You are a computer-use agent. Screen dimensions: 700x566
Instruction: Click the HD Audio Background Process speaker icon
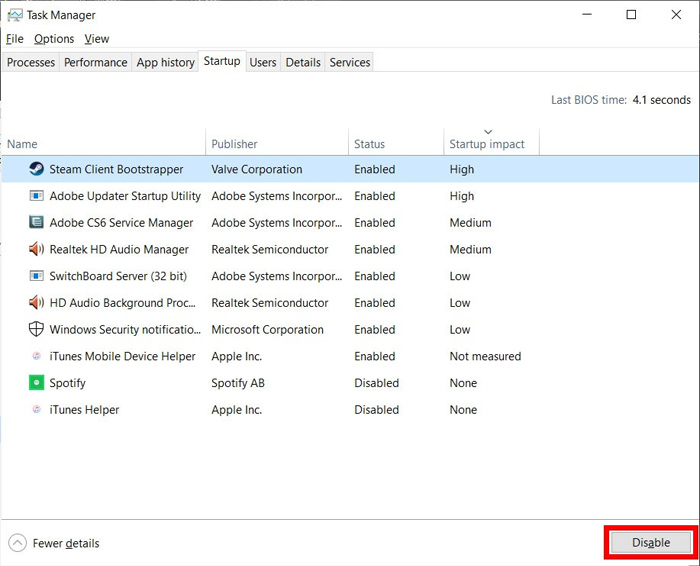point(36,303)
